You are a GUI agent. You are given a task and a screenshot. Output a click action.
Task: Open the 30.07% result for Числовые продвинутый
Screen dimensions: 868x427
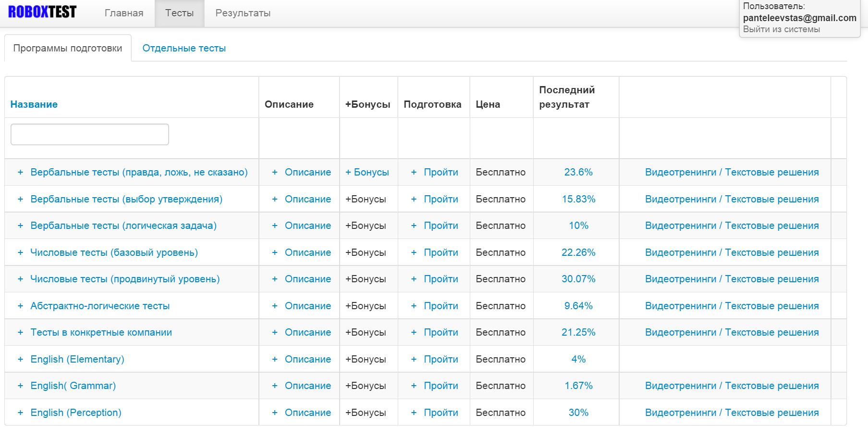(578, 279)
